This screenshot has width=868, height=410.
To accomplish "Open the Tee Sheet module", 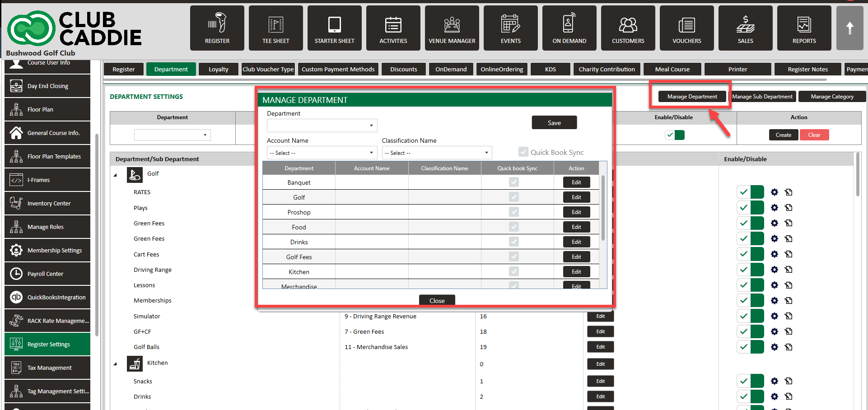I will click(x=275, y=28).
